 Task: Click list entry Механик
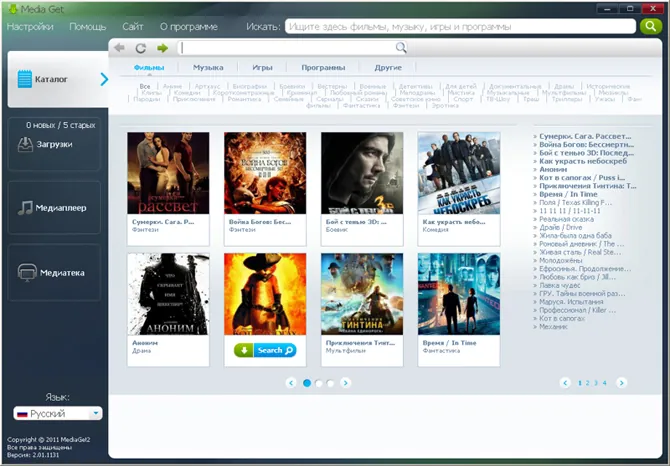pos(553,327)
